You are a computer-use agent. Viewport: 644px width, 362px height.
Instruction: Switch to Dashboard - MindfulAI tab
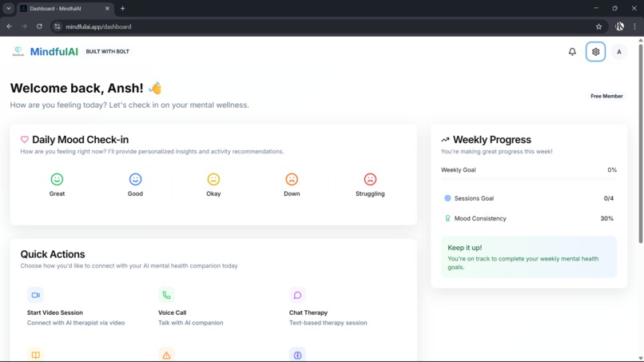click(x=65, y=8)
